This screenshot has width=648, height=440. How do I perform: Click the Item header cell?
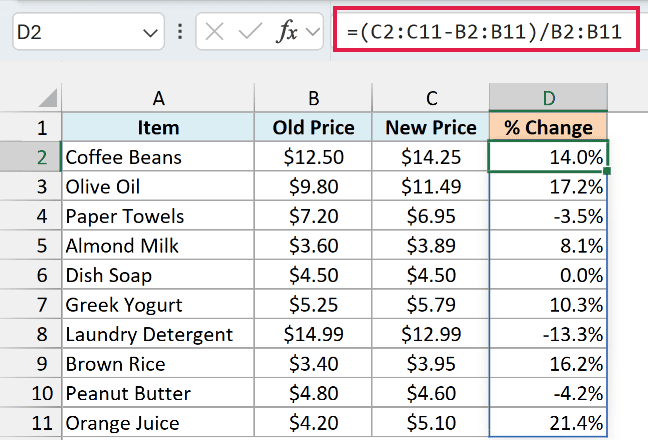(158, 127)
